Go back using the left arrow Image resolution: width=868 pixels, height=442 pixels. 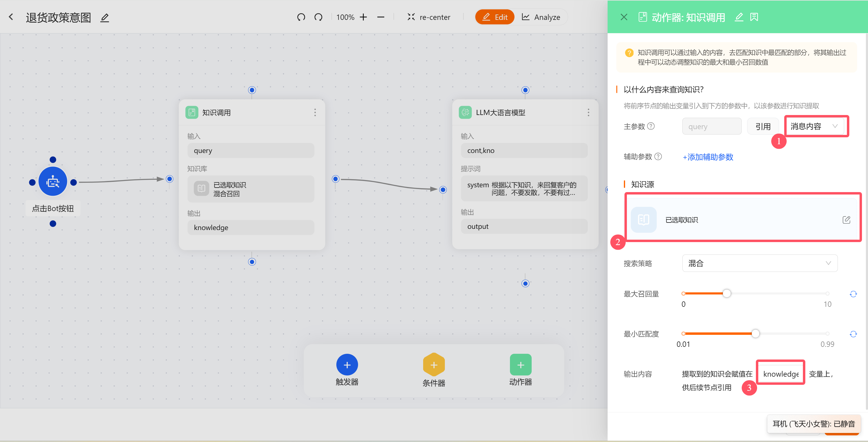(11, 17)
